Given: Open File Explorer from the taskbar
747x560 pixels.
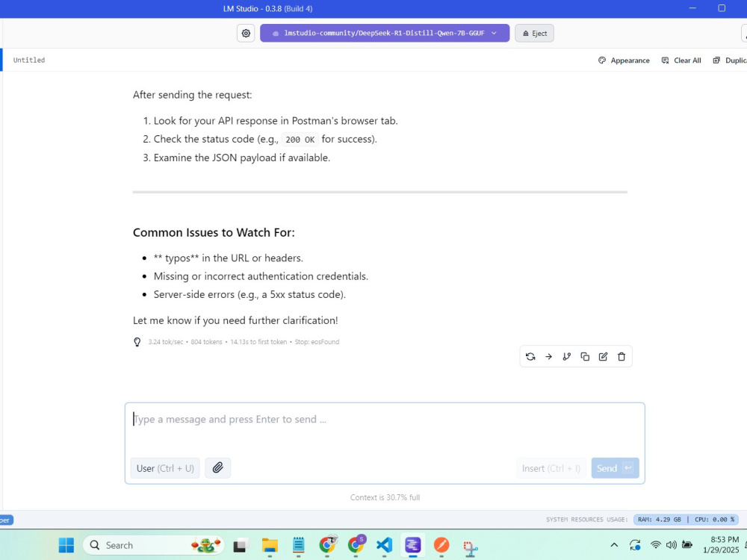Looking at the screenshot, I should (x=270, y=545).
